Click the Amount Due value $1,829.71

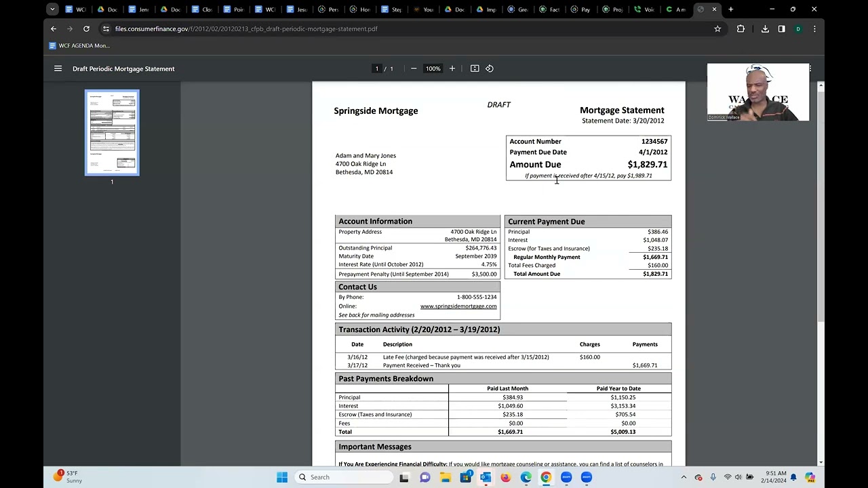[x=648, y=165]
